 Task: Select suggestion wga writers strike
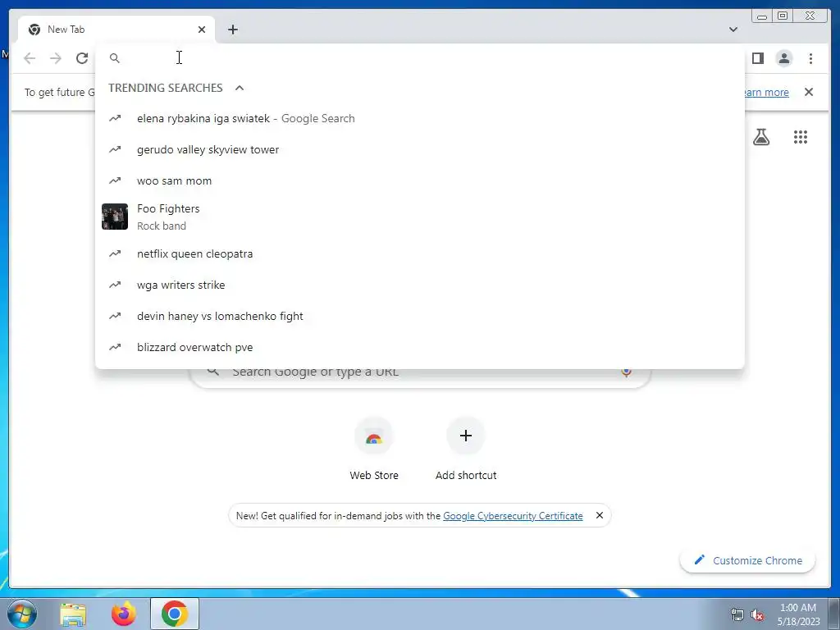[420, 285]
